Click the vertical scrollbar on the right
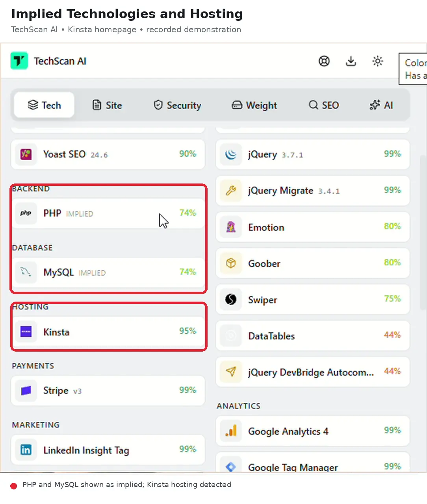 [x=423, y=232]
